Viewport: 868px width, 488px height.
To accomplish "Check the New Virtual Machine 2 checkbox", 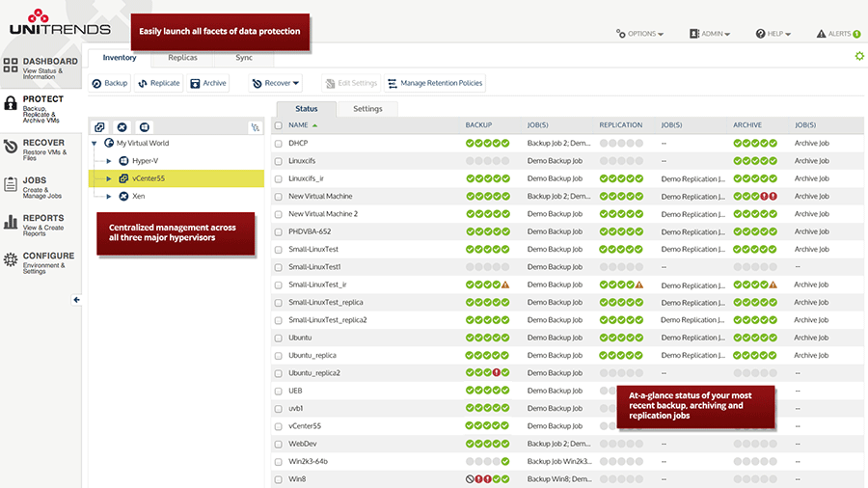I will 279,214.
